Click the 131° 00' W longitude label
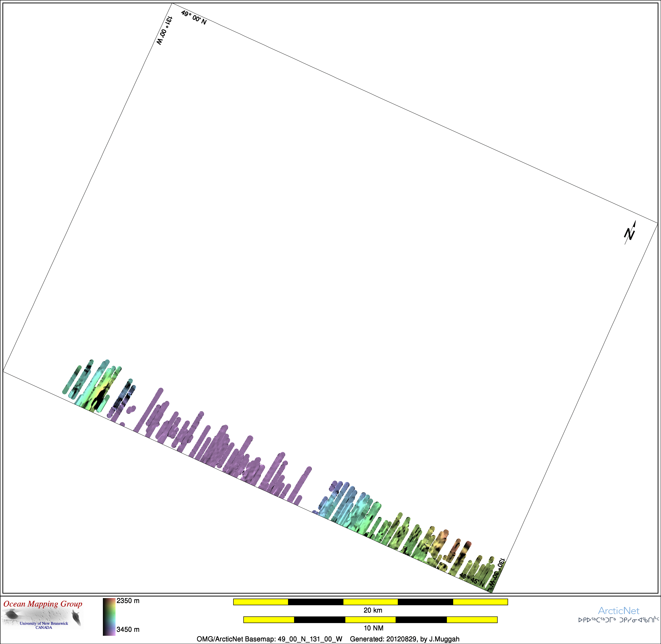Screen dimensions: 661x644 click(164, 31)
